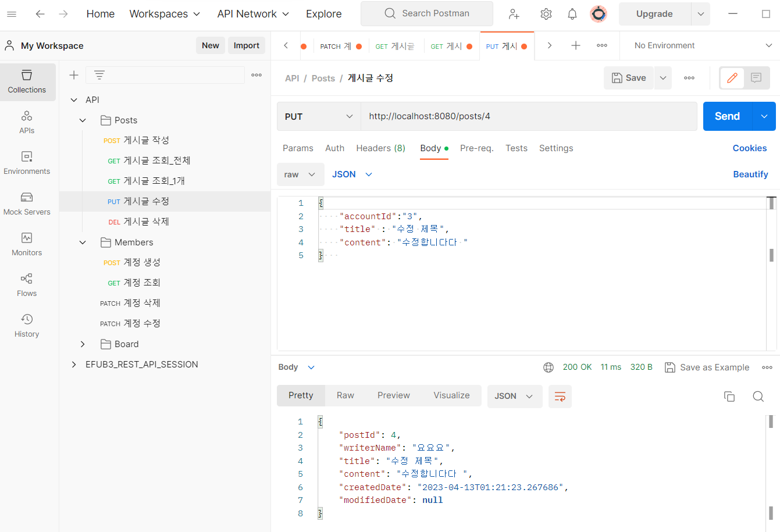Open tab options ellipsis menu
This screenshot has height=532, width=780.
point(602,45)
